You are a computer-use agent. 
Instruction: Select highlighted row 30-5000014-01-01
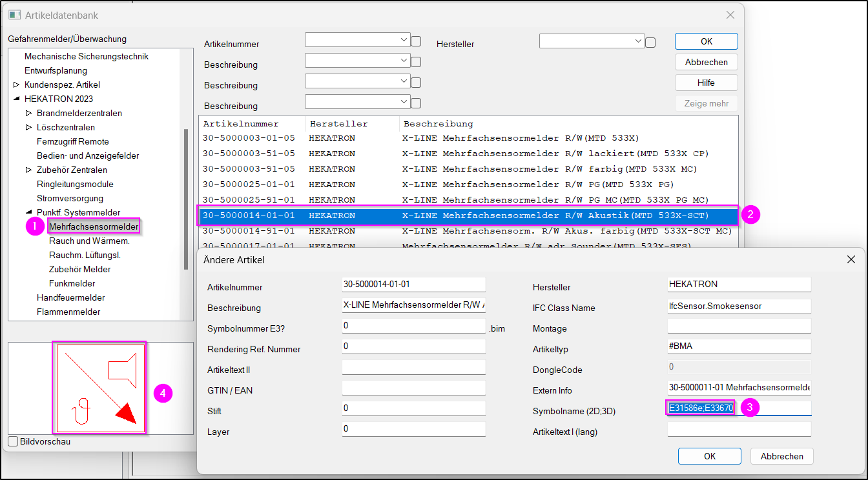[469, 215]
